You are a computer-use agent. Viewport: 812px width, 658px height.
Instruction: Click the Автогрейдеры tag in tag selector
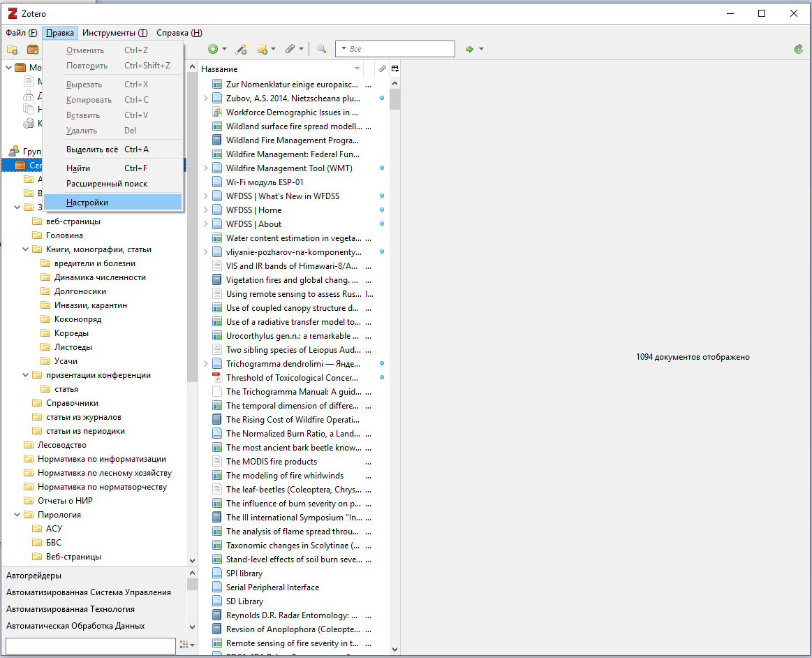[34, 576]
